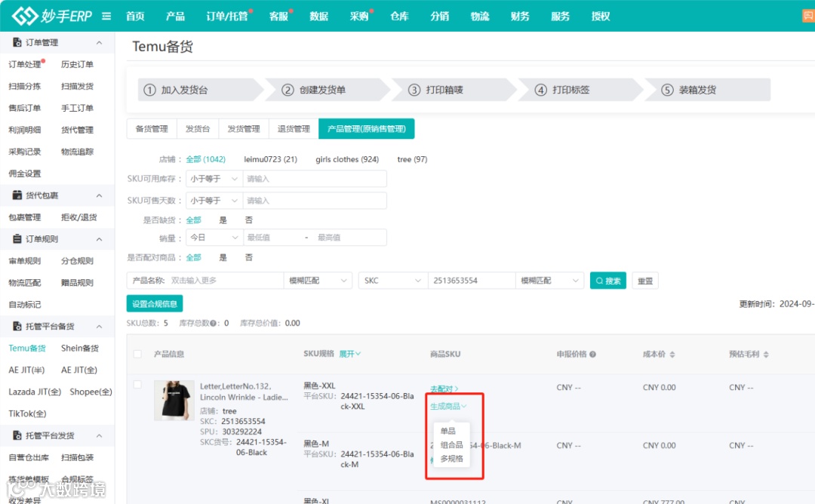Select 是 for 是否配对商品 filter

223,257
